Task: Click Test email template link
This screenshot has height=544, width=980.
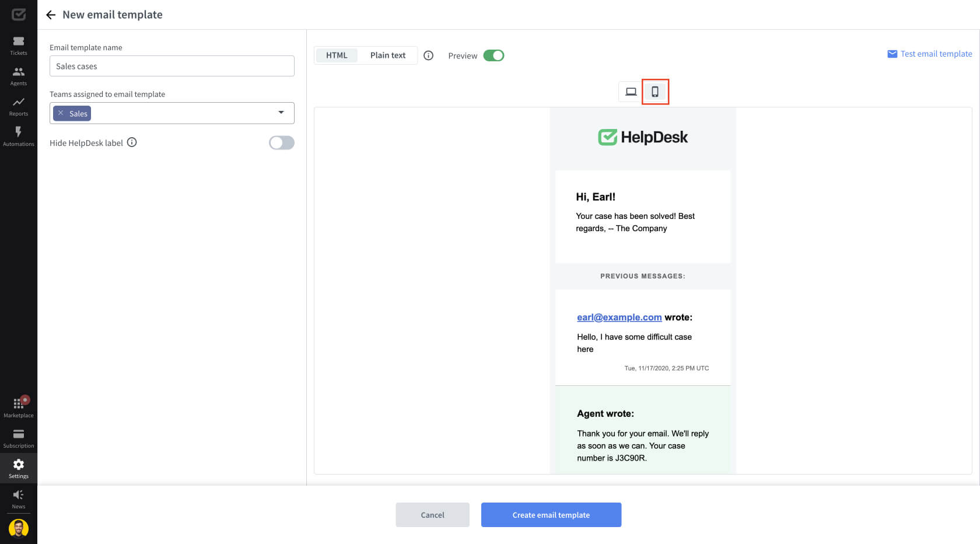Action: [936, 54]
